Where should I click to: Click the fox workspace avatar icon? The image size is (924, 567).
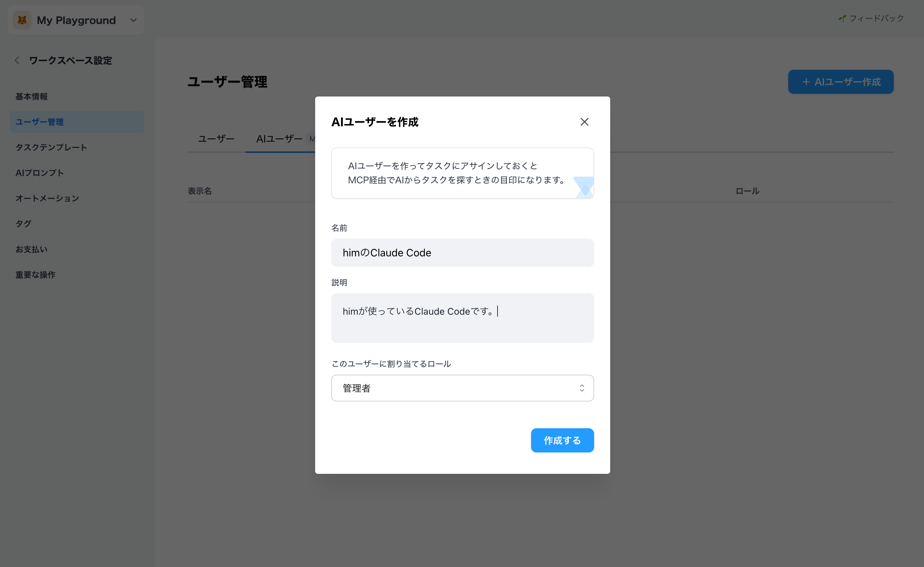pos(22,20)
